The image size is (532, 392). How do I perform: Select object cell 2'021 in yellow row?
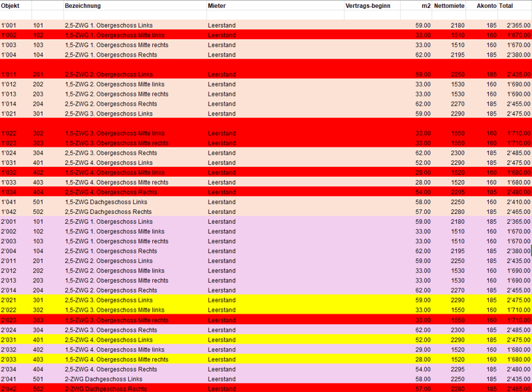[x=9, y=301]
